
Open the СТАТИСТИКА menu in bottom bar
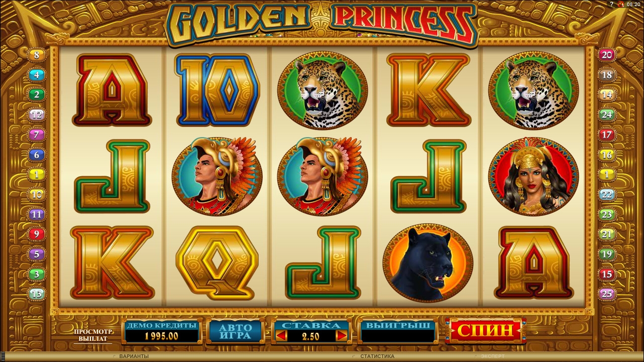pos(377,356)
